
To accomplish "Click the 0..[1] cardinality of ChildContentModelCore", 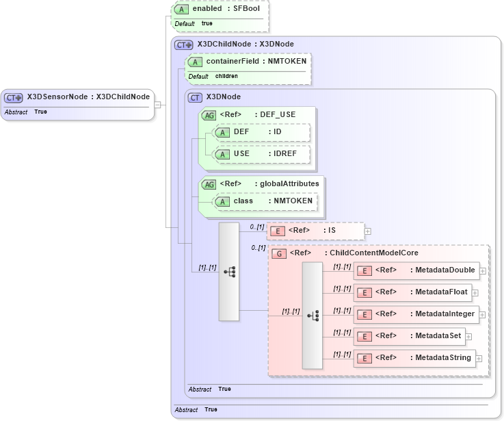I will [258, 248].
